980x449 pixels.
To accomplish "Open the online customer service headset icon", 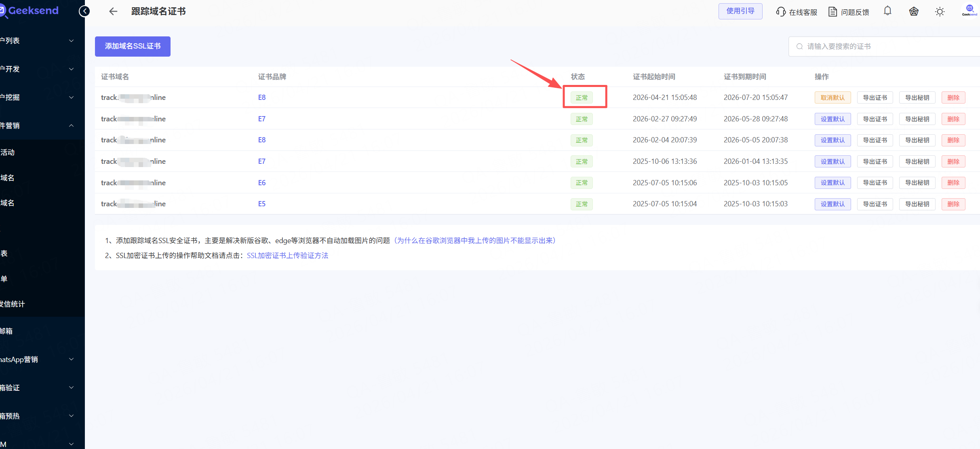I will click(x=781, y=12).
